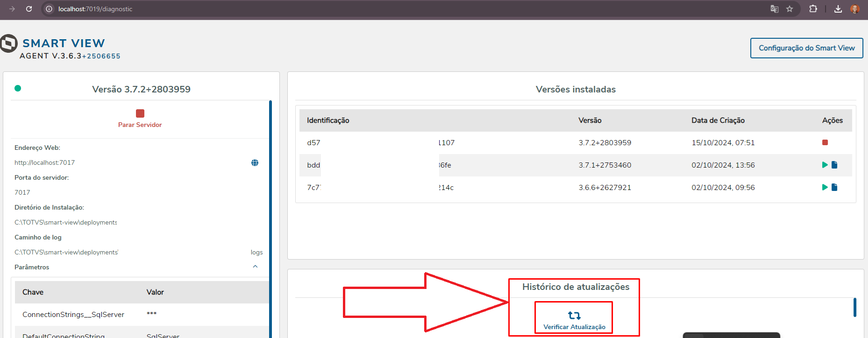The image size is (868, 338).
Task: Start version 3.6.6+2627921 with play icon
Action: pyautogui.click(x=825, y=187)
